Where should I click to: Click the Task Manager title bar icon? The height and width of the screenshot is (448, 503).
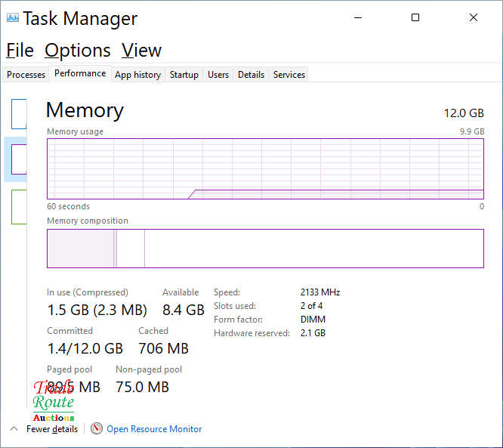click(12, 18)
